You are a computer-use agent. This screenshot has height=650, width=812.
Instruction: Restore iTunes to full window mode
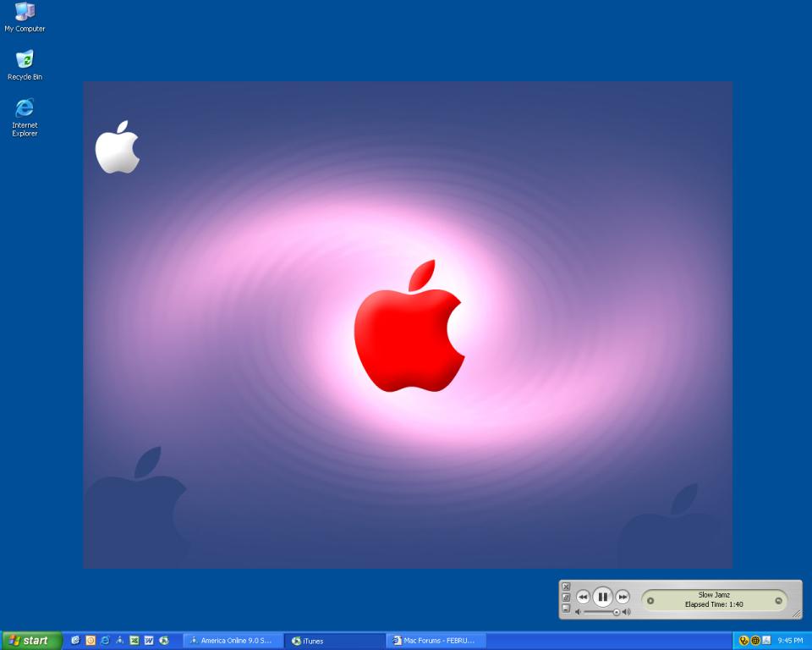(566, 598)
